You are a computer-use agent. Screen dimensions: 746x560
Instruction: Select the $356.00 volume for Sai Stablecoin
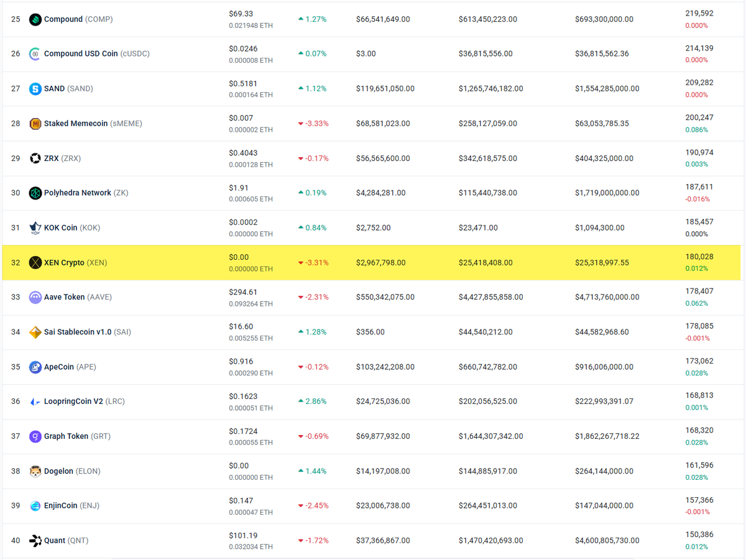(371, 332)
